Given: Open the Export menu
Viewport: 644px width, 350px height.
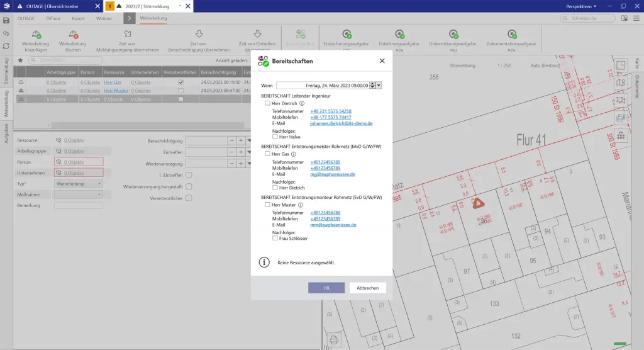Looking at the screenshot, I should coord(78,18).
